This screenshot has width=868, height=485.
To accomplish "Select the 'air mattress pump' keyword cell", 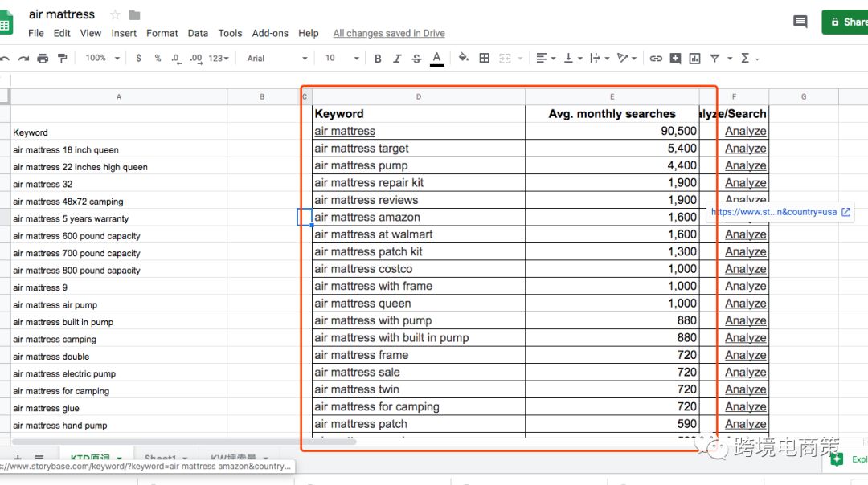I will click(x=418, y=165).
